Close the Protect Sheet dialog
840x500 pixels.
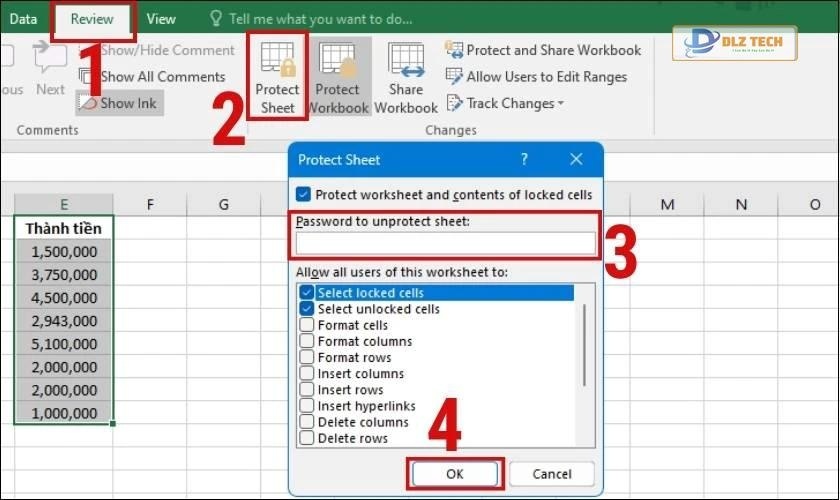[x=576, y=159]
